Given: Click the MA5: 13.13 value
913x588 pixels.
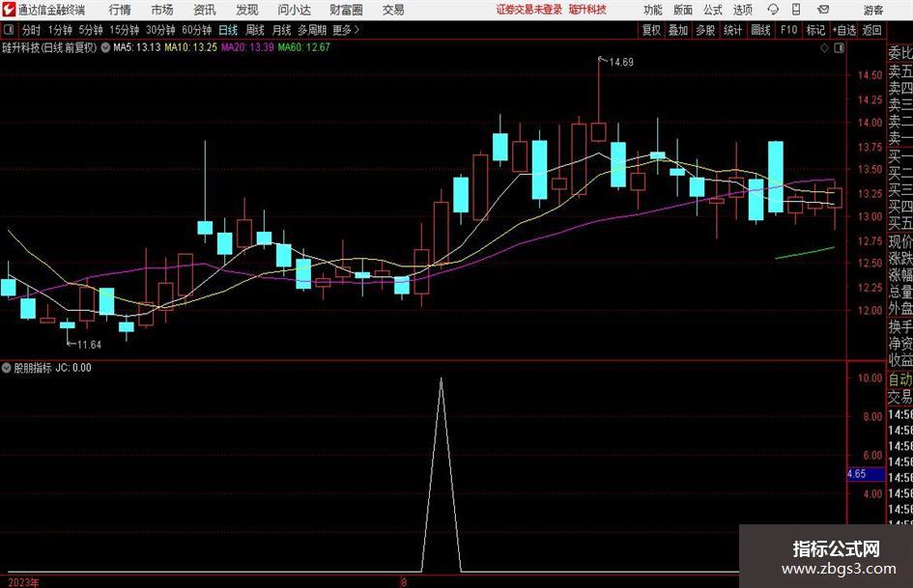Looking at the screenshot, I should click(137, 47).
